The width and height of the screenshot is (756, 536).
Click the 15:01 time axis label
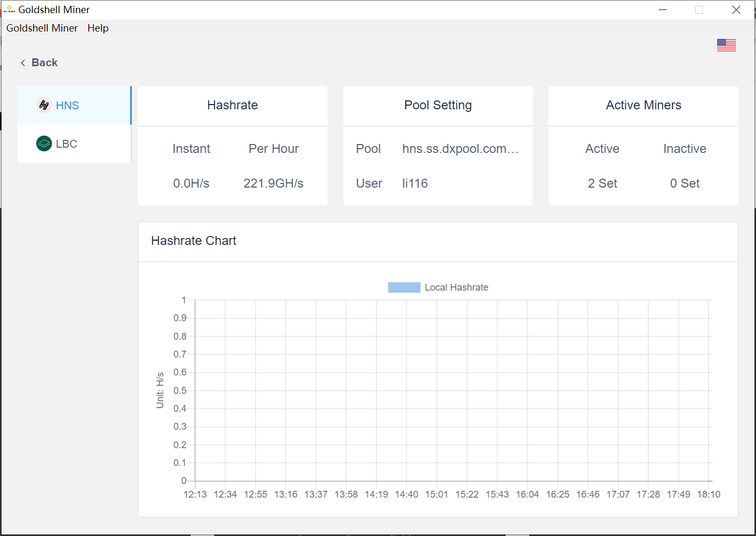click(x=437, y=494)
